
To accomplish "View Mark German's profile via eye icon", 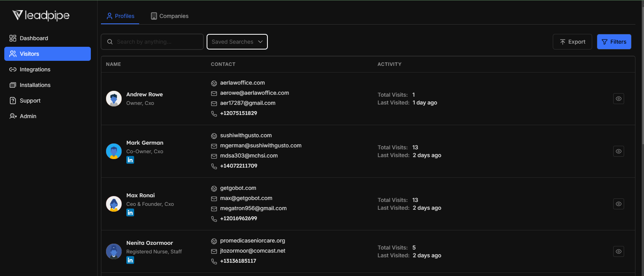I will click(x=619, y=151).
